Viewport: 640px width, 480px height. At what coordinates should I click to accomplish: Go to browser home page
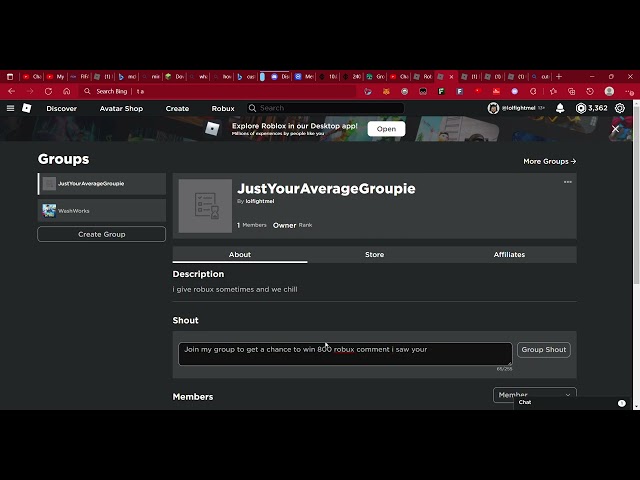pyautogui.click(x=67, y=91)
